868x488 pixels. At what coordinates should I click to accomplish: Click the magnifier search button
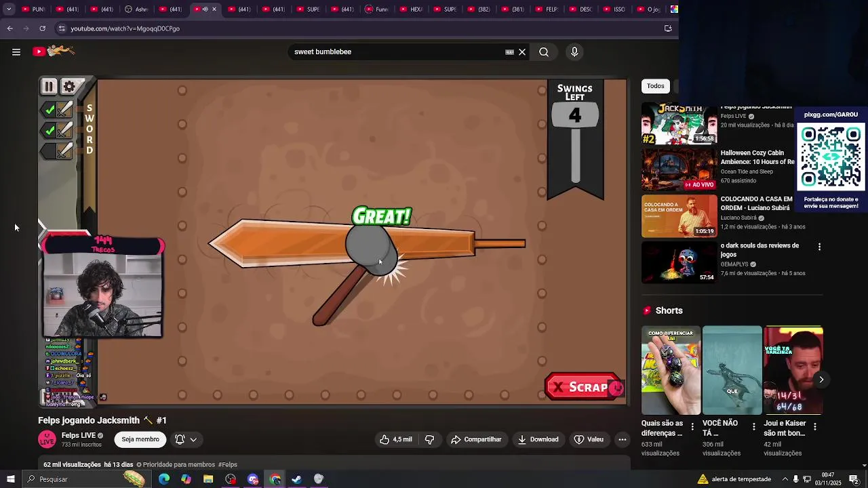[544, 52]
